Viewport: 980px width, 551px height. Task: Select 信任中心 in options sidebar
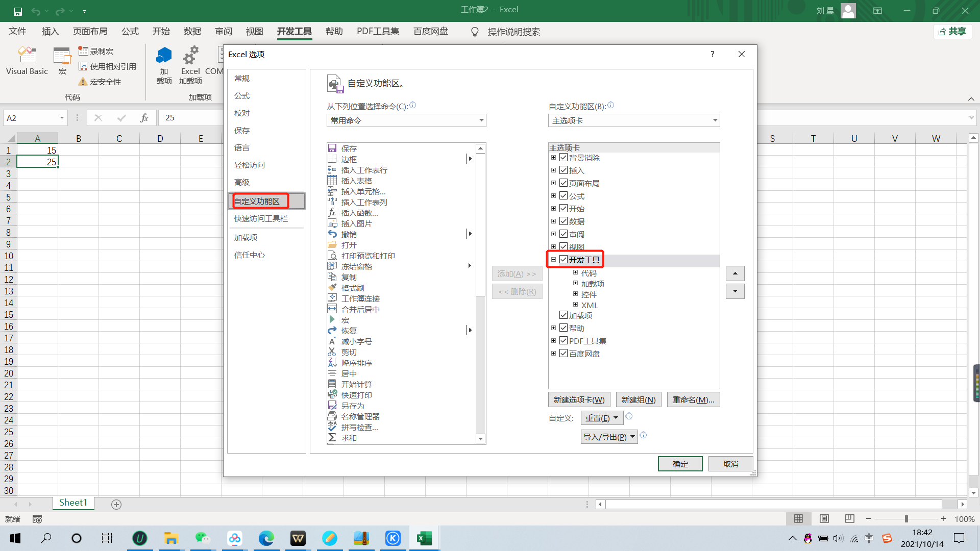(266, 255)
